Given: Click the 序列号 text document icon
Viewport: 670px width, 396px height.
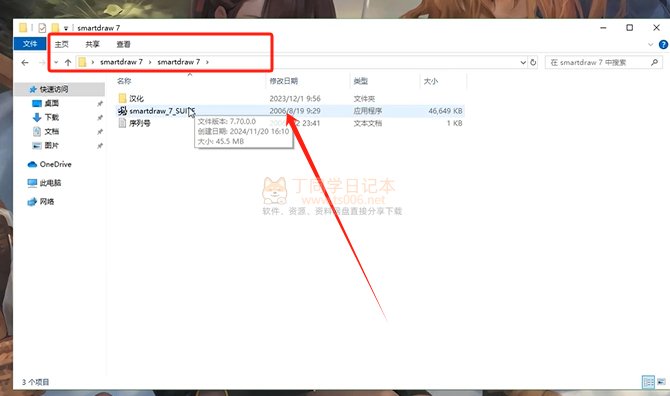Looking at the screenshot, I should pos(122,123).
